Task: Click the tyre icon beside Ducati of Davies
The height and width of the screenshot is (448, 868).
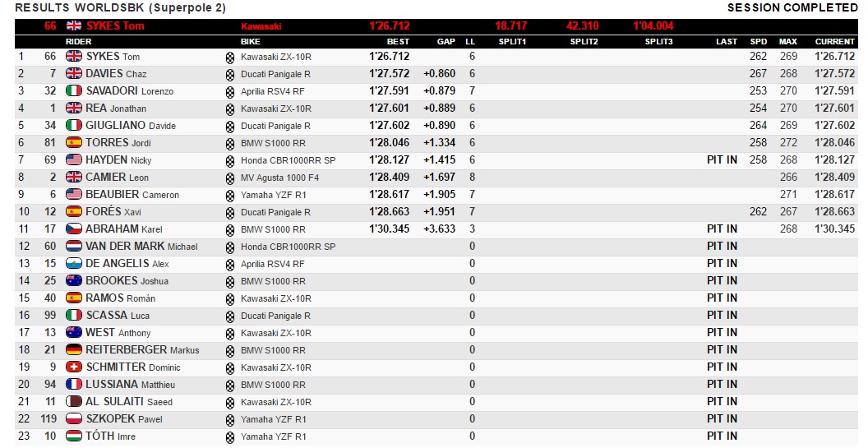Action: [x=230, y=75]
